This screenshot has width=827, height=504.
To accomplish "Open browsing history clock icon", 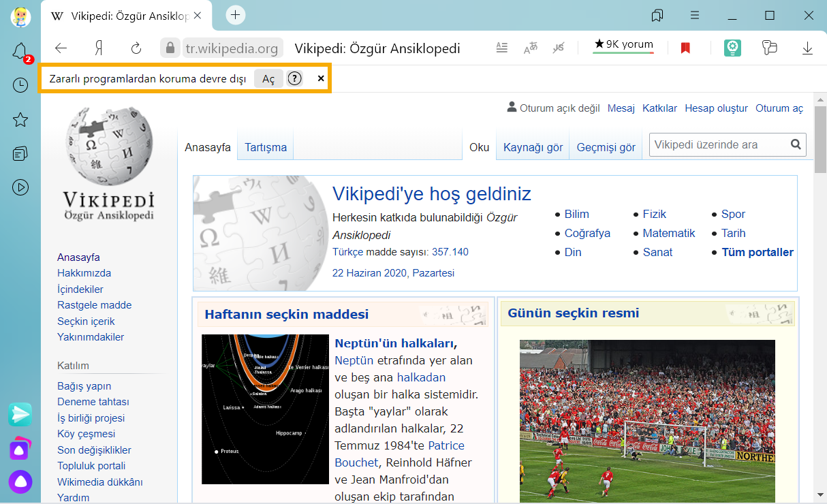I will 20,85.
